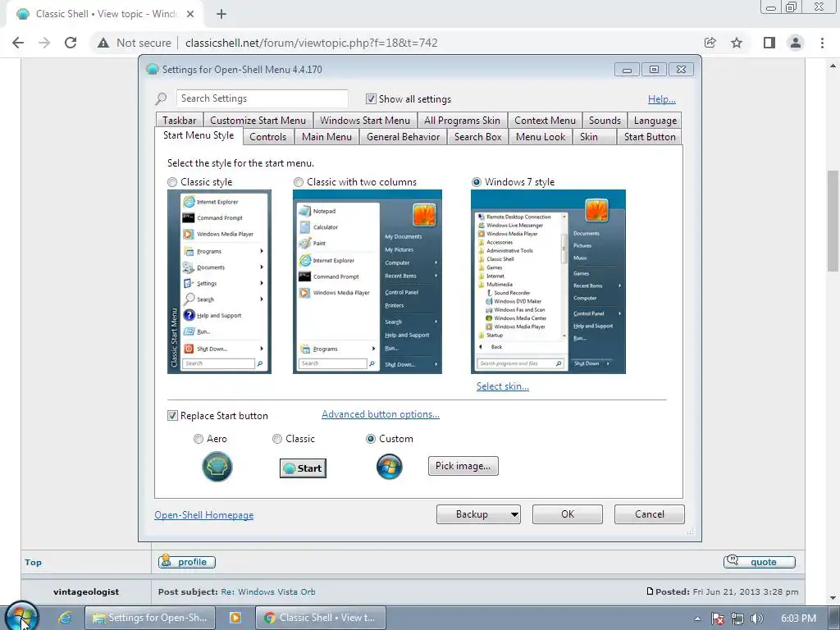Open the Language tab
The image size is (840, 630).
(655, 121)
